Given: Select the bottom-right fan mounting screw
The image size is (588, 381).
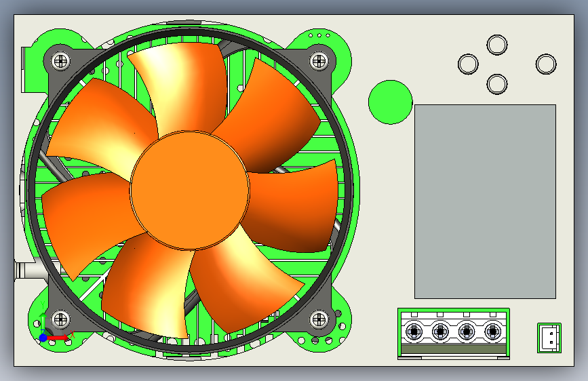Looking at the screenshot, I should (319, 319).
